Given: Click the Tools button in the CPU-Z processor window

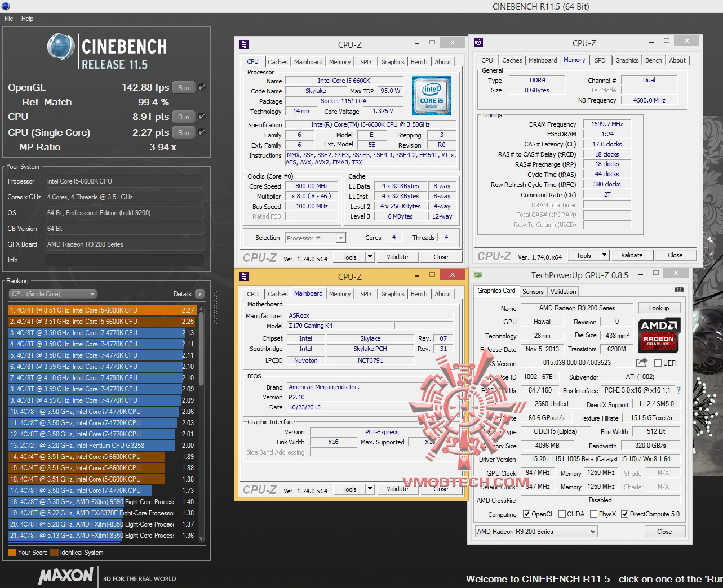Looking at the screenshot, I should tap(349, 257).
